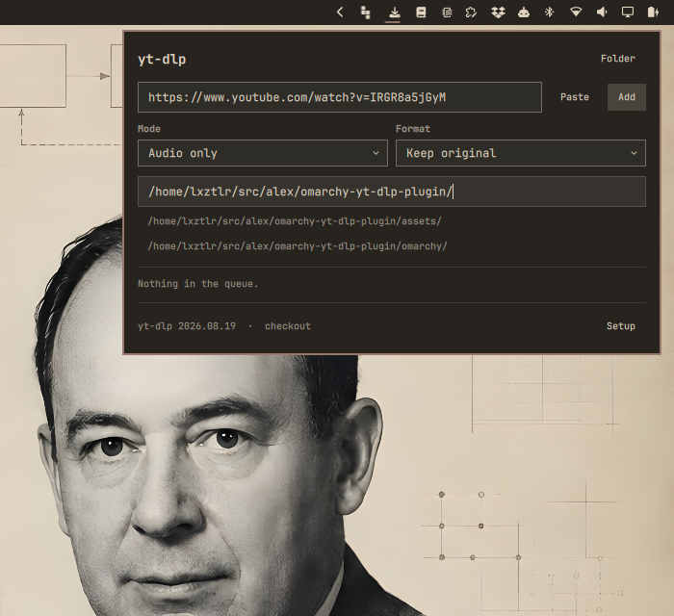Image resolution: width=674 pixels, height=616 pixels.
Task: Click the Folder button in yt-dlp panel
Action: [618, 59]
